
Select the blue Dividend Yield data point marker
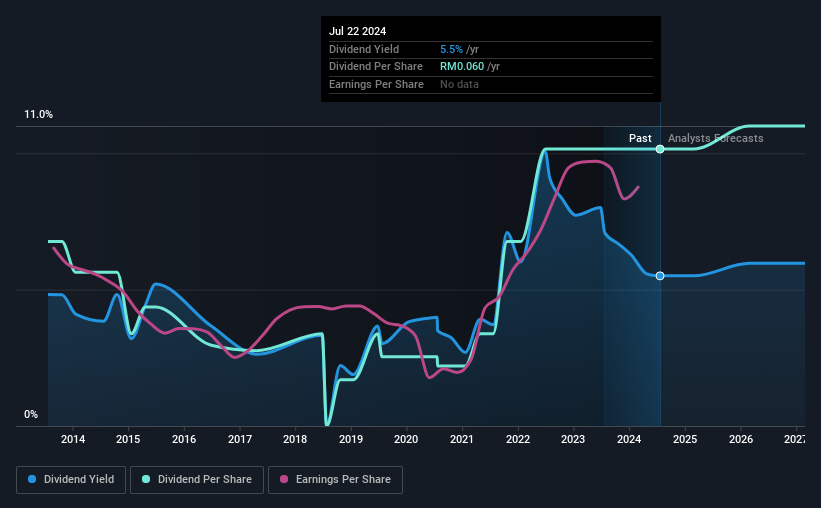coord(660,276)
